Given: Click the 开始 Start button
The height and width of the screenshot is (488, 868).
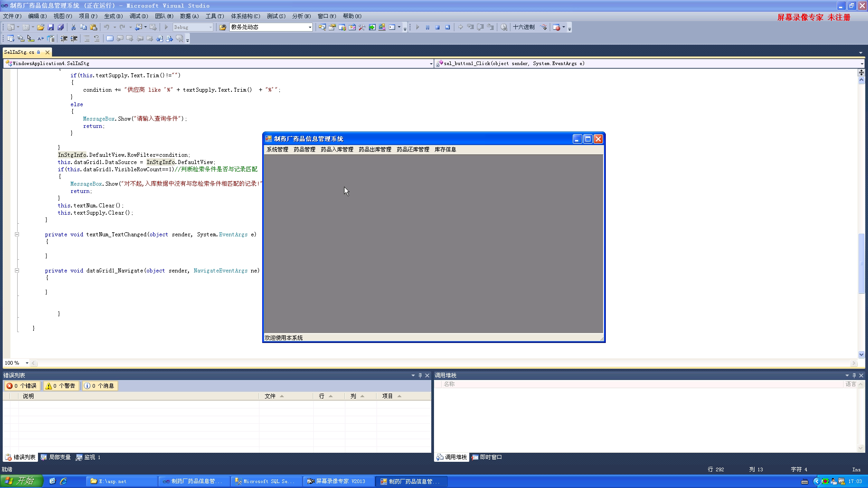Looking at the screenshot, I should [21, 481].
